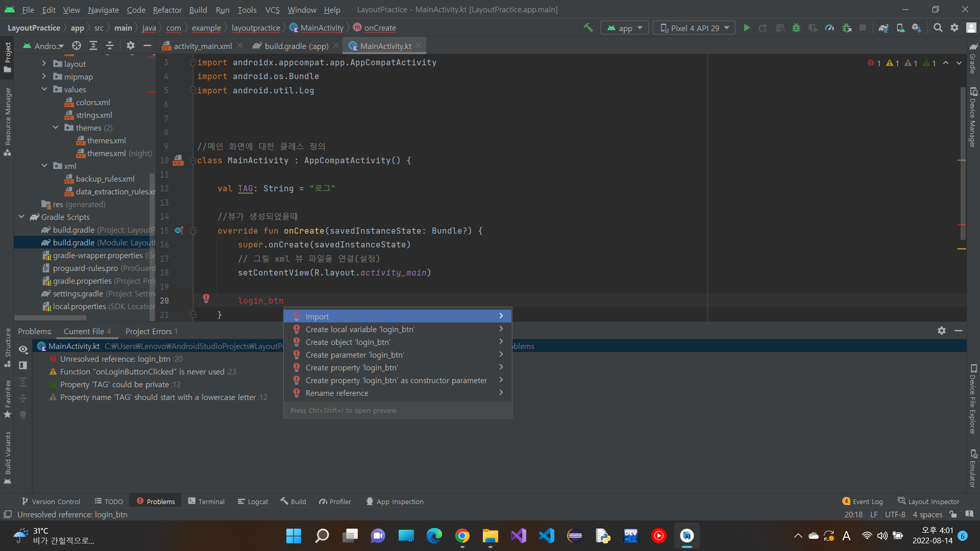Image resolution: width=980 pixels, height=551 pixels.
Task: Open the Pixel 4 API 29 device dropdown
Action: pyautogui.click(x=694, y=28)
